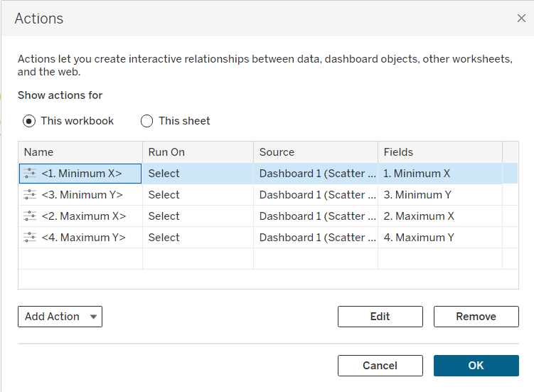This screenshot has height=392, width=534.
Task: Select the This workbook radio option
Action: pos(29,121)
